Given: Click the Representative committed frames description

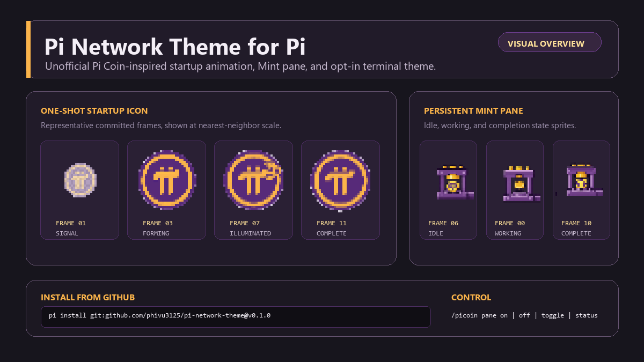Looking at the screenshot, I should [161, 125].
